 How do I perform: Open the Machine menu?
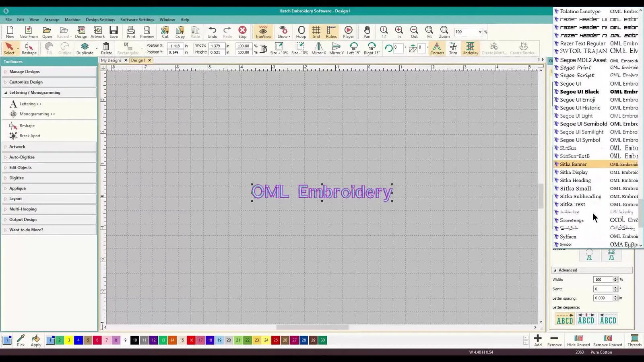pos(72,20)
